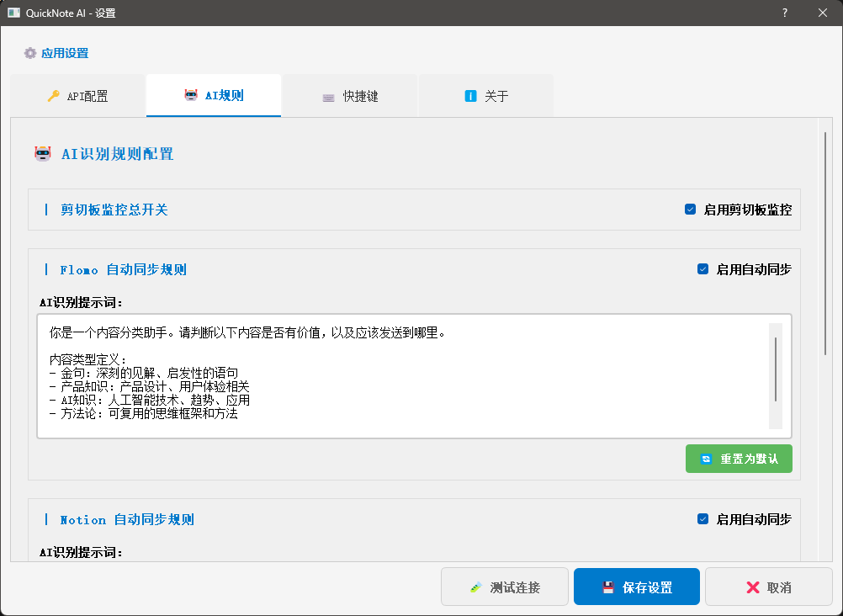Click the red X icon in 取消

[x=751, y=587]
